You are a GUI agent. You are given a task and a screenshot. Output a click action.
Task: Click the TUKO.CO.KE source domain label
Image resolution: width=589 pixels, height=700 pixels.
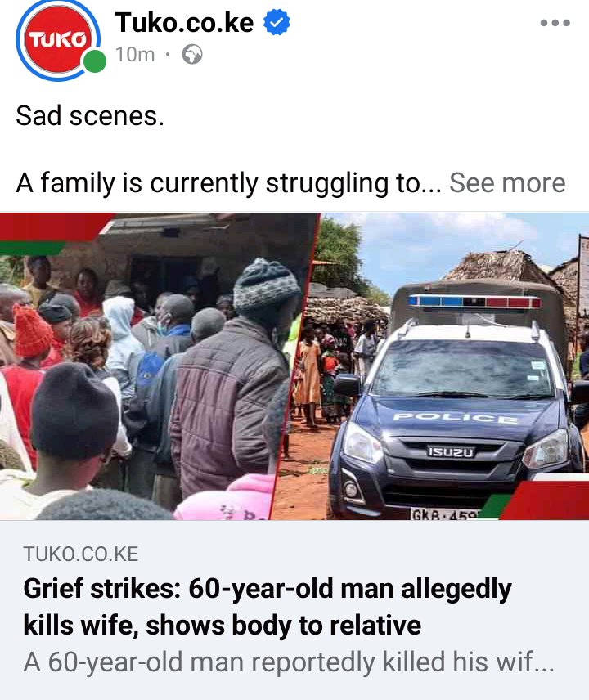pyautogui.click(x=81, y=554)
